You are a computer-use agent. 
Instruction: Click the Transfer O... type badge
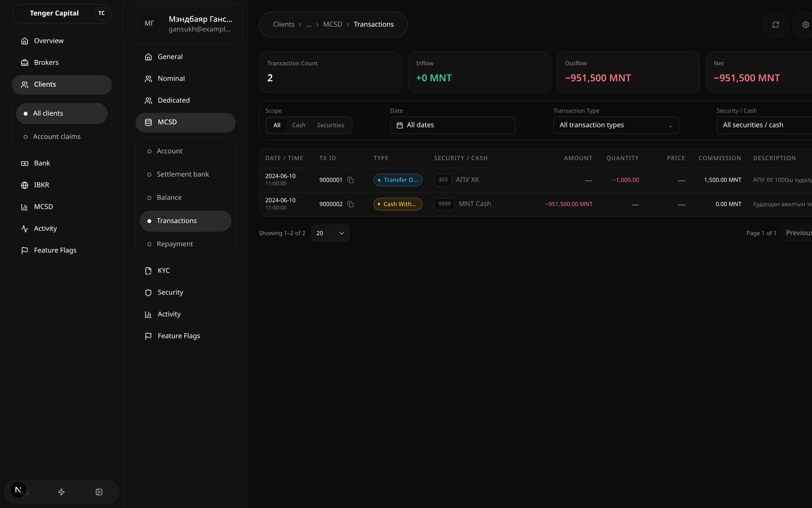(398, 180)
